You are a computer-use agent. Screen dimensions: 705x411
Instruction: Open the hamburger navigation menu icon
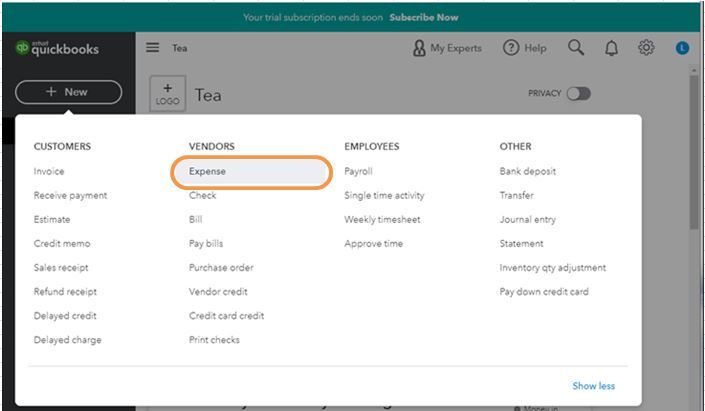coord(152,47)
